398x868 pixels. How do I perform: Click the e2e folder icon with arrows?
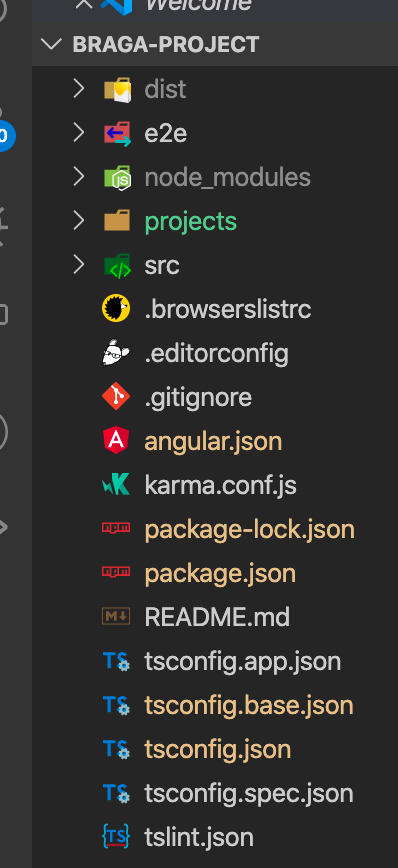[117, 133]
